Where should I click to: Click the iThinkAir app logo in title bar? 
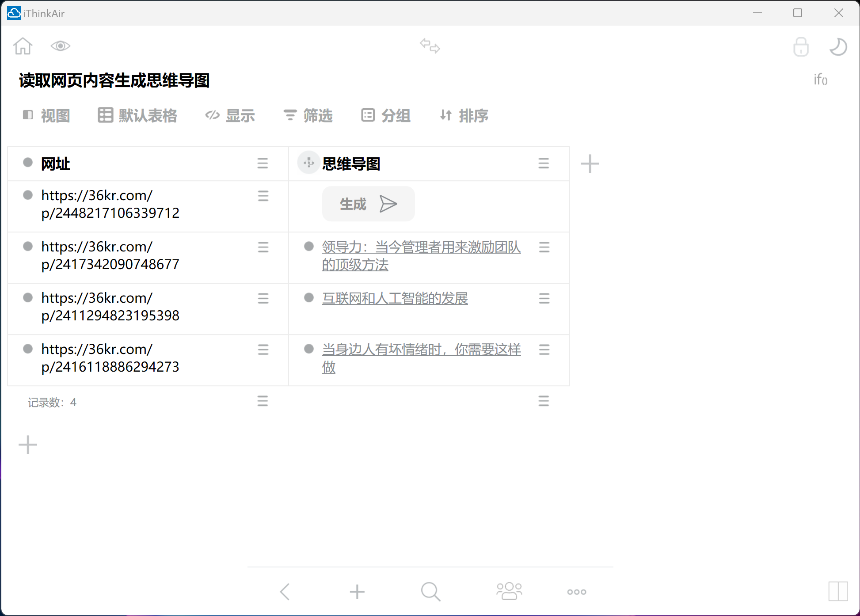pos(14,13)
